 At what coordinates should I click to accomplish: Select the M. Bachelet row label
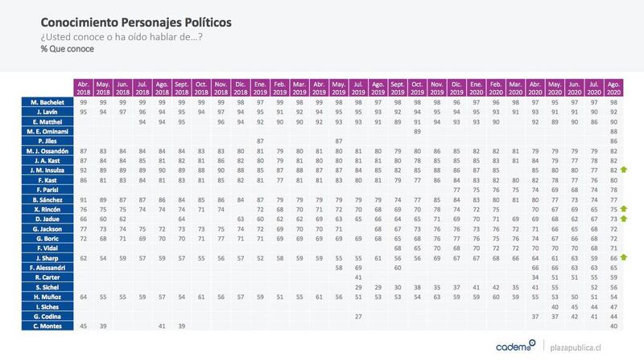click(47, 102)
